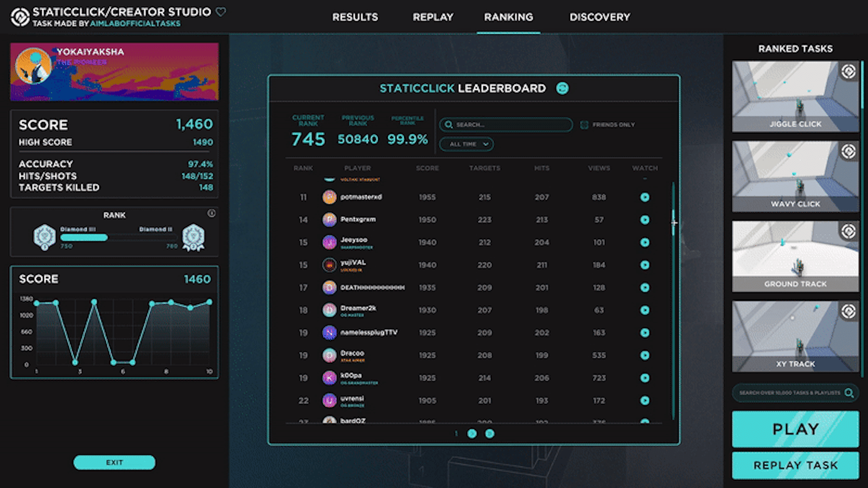
Task: Click the watch icon for k0Opa
Action: (x=644, y=378)
